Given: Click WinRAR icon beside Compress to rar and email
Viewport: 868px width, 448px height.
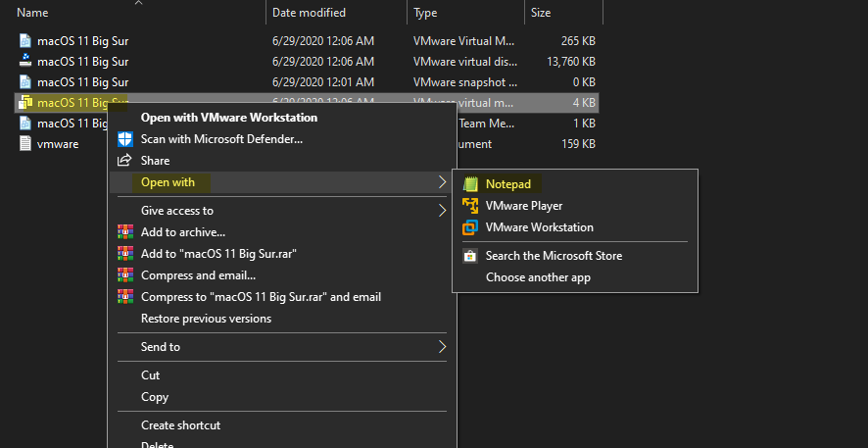Looking at the screenshot, I should [x=125, y=297].
